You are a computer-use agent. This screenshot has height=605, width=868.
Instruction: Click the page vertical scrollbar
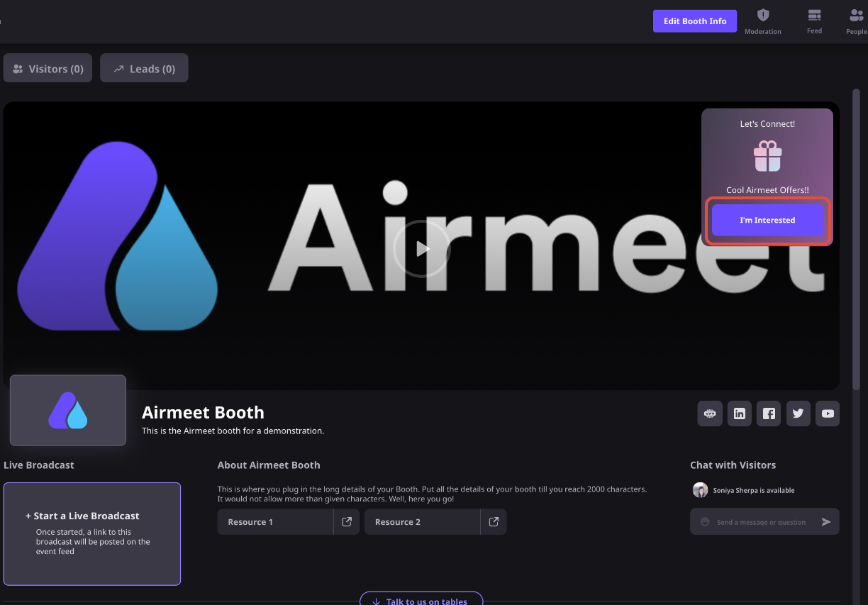857,239
